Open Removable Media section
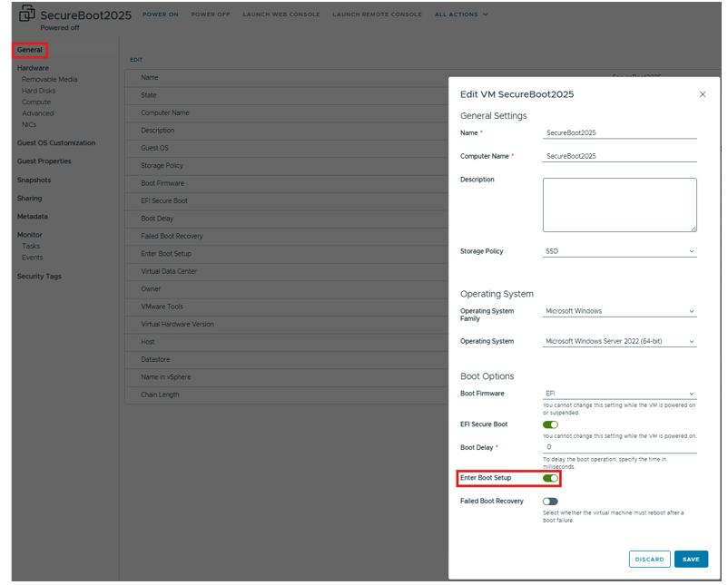The width and height of the screenshot is (728, 585). (x=50, y=79)
